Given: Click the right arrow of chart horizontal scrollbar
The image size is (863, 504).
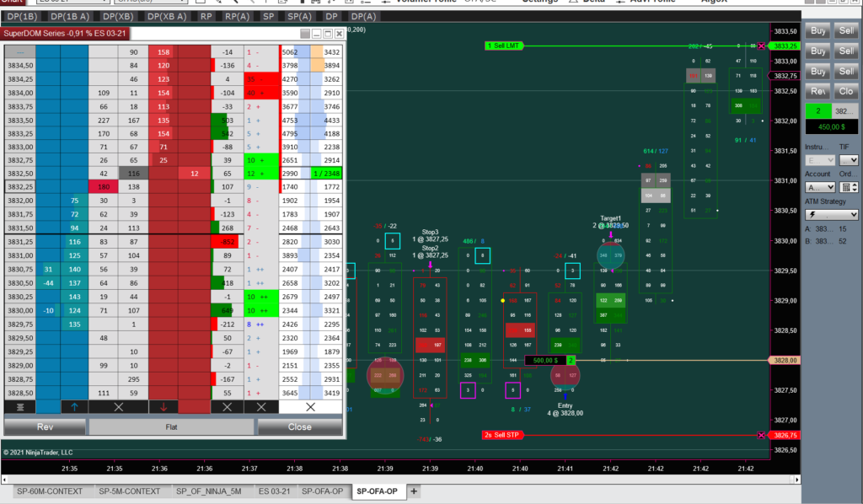Looking at the screenshot, I should (x=797, y=480).
